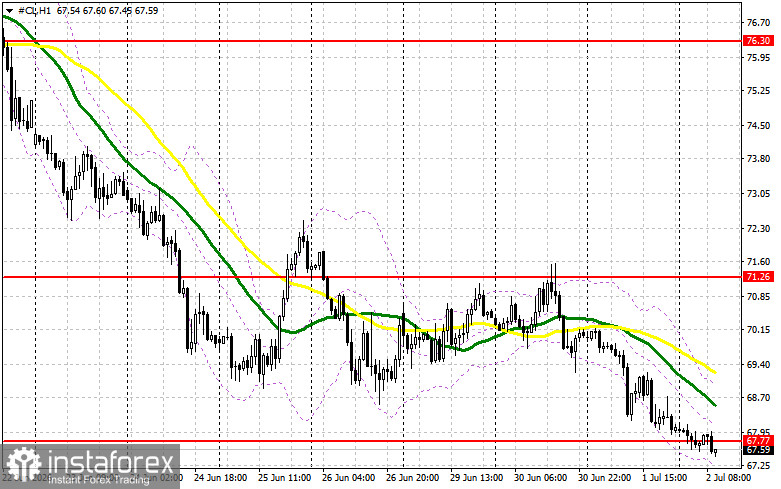
Task: Select the 76.30 red price label
Action: pos(759,41)
